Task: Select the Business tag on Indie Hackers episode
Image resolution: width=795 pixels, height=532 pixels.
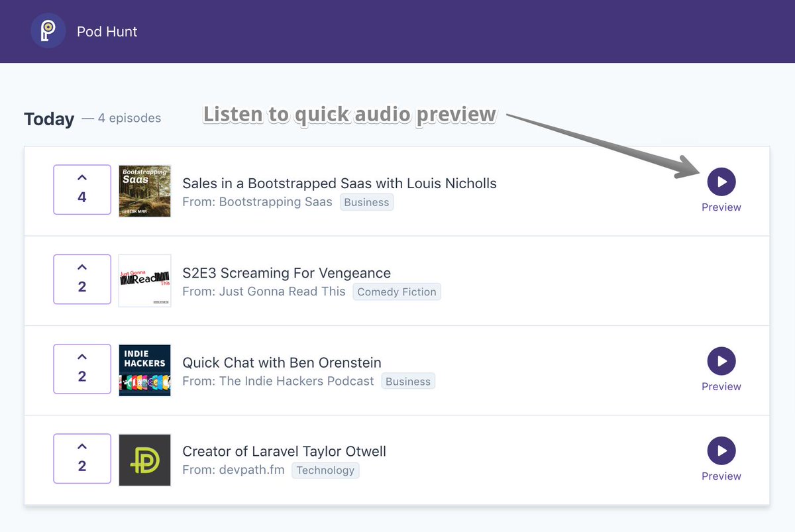Action: point(407,381)
